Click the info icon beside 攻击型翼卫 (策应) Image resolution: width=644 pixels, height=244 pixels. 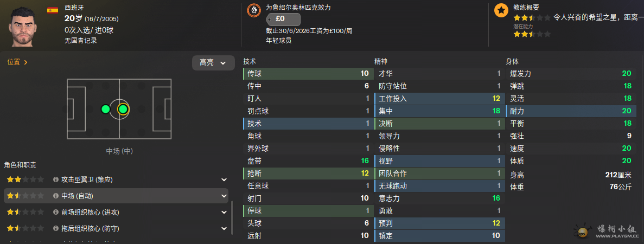click(56, 179)
